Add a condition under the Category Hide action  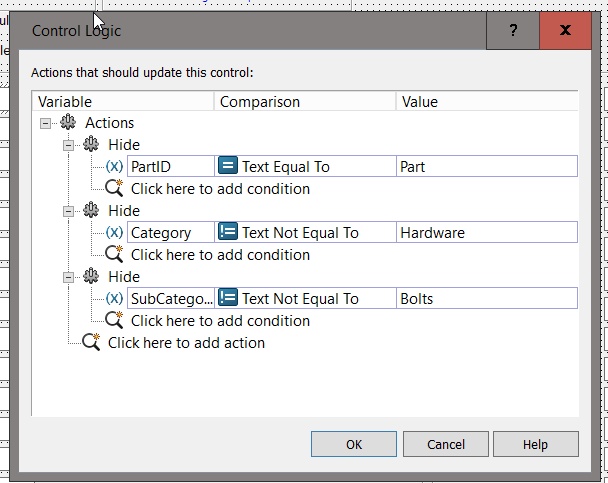(220, 255)
